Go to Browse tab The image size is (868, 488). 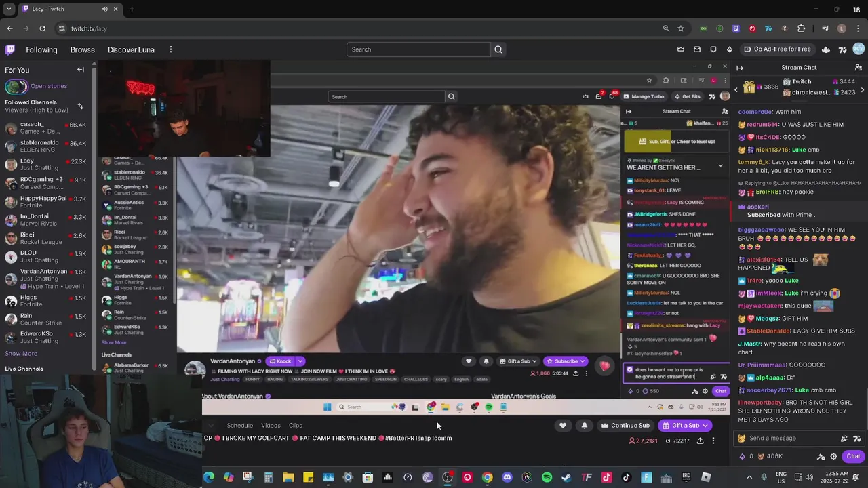[83, 49]
